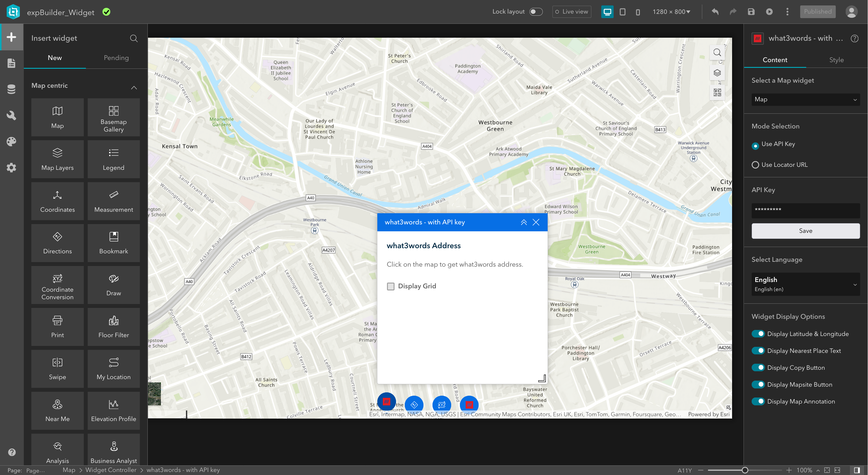This screenshot has width=868, height=475.
Task: Click the Save floppy disk icon
Action: 751,12
